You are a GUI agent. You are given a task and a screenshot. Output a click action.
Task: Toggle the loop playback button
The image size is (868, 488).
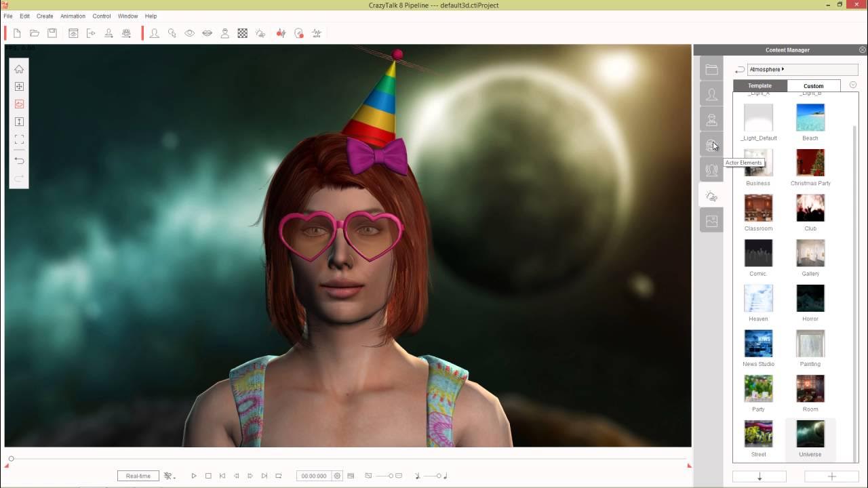[279, 476]
